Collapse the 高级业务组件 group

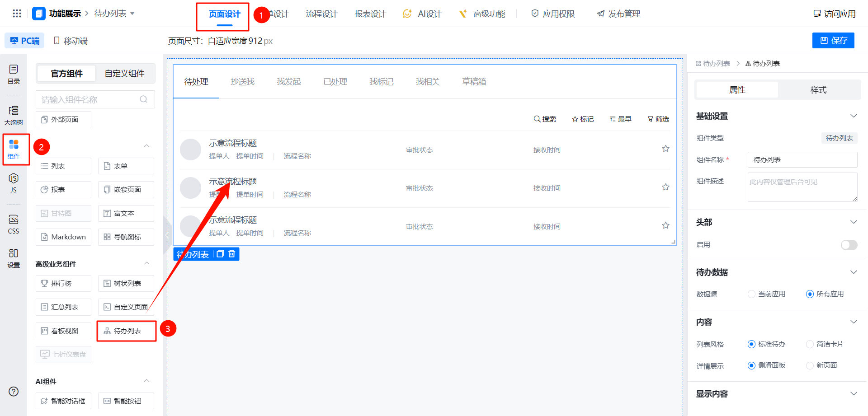[x=146, y=263]
